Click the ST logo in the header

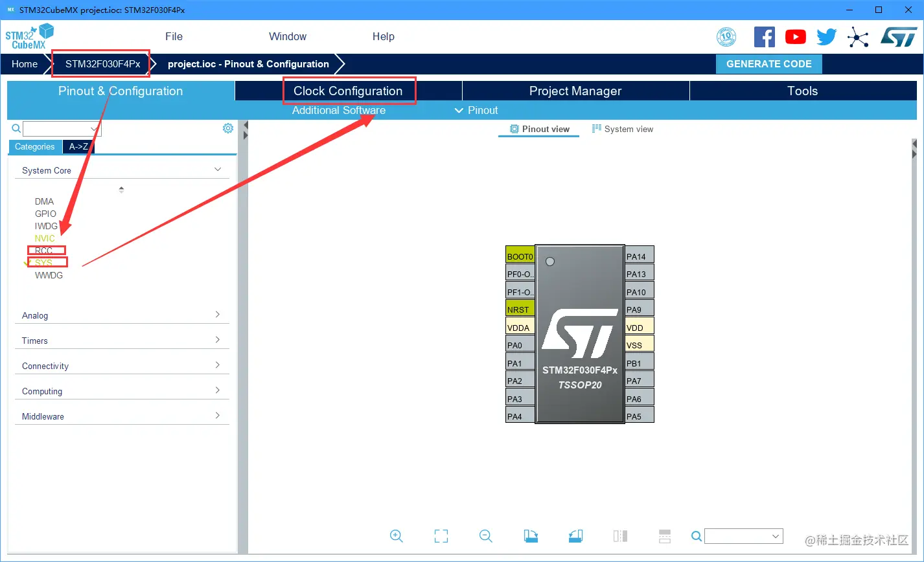click(899, 37)
